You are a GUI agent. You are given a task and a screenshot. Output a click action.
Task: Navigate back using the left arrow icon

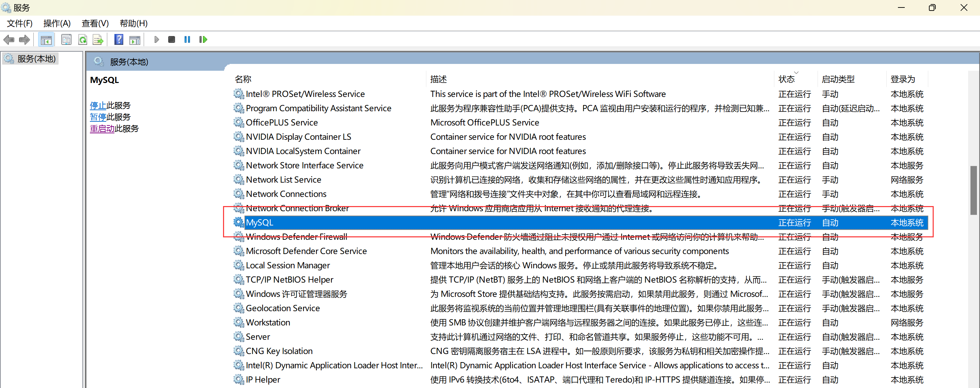[9, 39]
